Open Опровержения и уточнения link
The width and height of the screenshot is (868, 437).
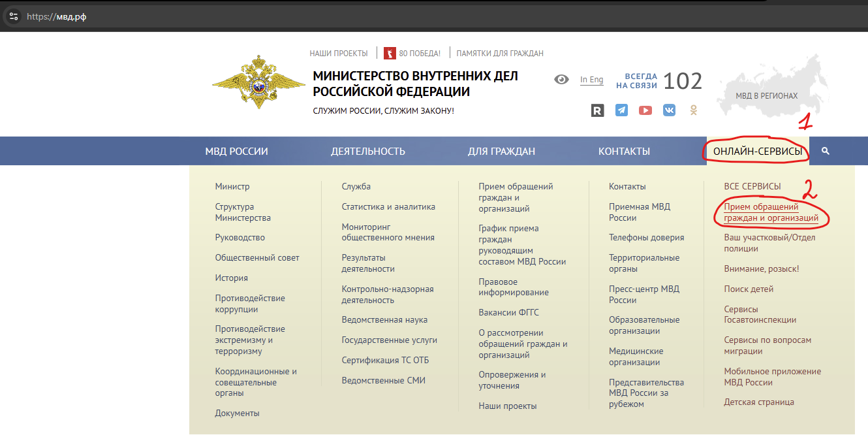[512, 380]
